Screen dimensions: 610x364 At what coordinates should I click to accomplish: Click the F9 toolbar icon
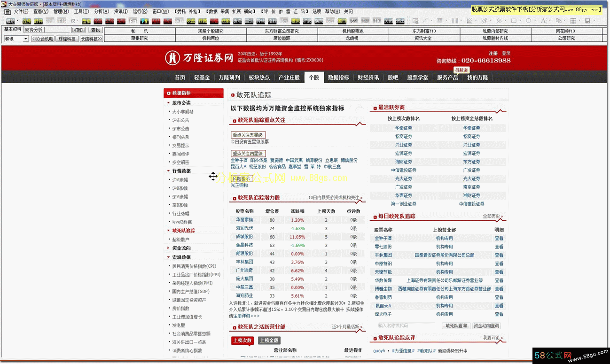pyautogui.click(x=144, y=21)
